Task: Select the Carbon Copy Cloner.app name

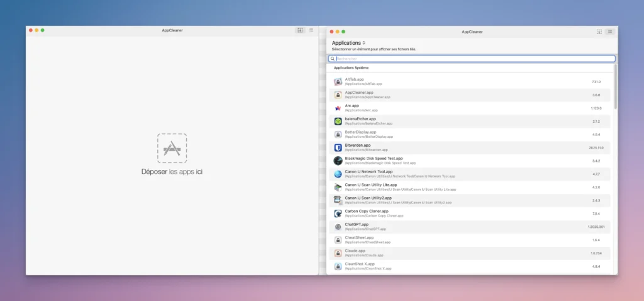Action: click(367, 211)
